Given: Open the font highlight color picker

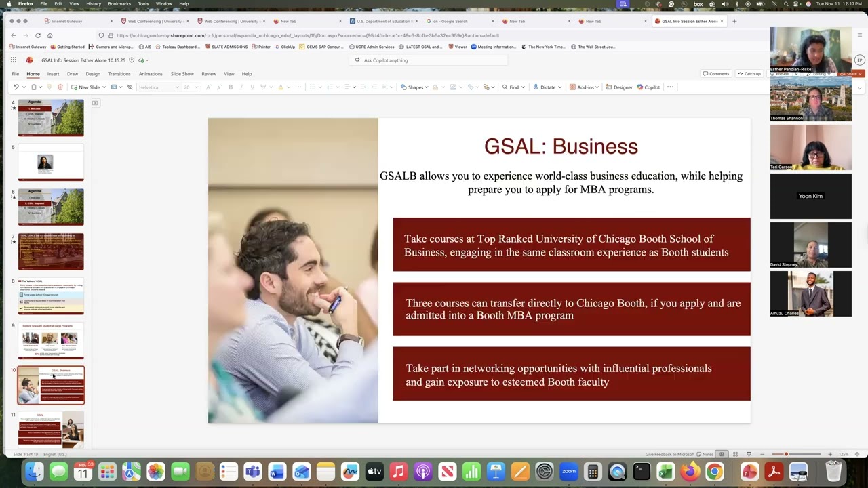Looking at the screenshot, I should coord(263,87).
